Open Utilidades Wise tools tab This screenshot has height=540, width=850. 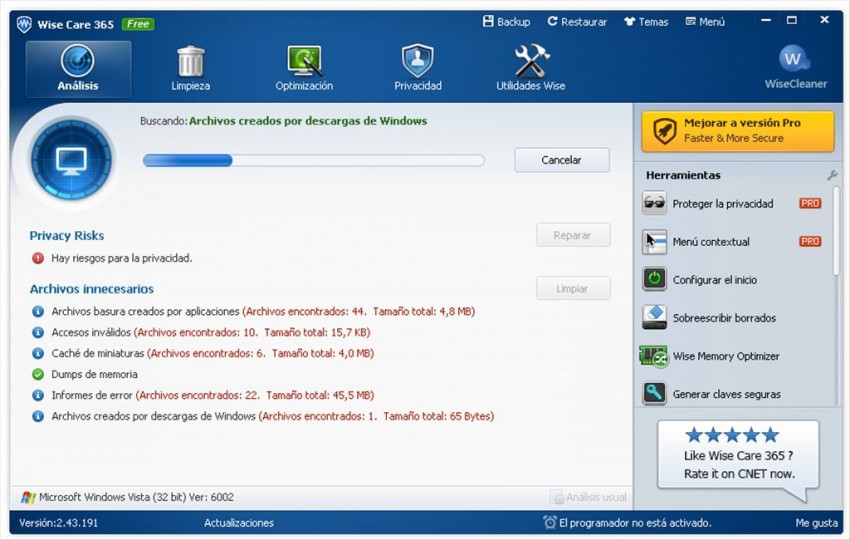point(531,69)
